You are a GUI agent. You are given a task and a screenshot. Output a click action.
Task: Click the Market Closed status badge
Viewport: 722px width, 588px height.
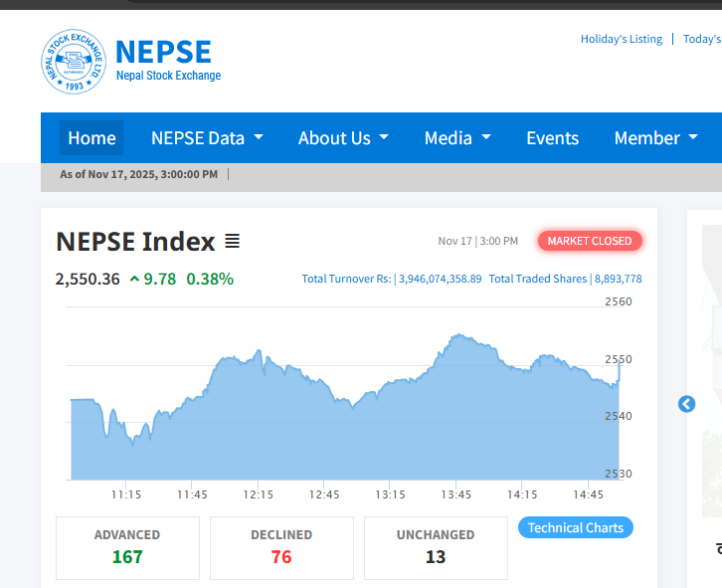click(x=590, y=241)
